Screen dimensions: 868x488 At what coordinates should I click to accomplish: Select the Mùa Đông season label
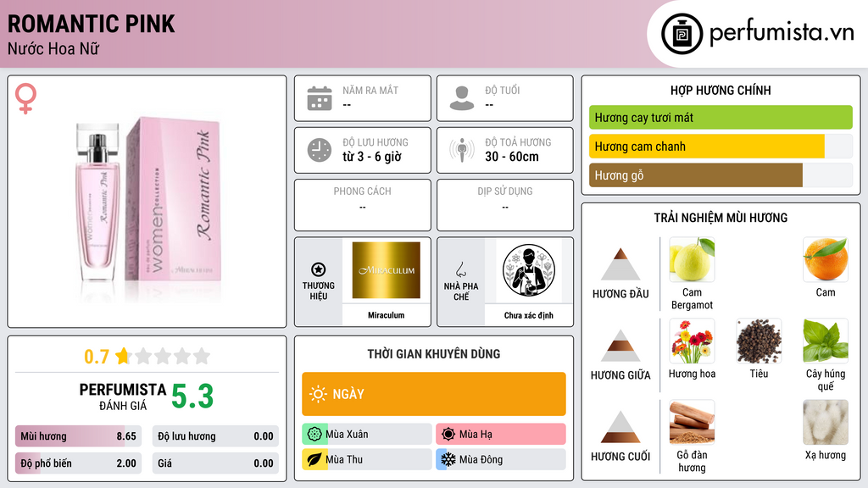pos(481,459)
